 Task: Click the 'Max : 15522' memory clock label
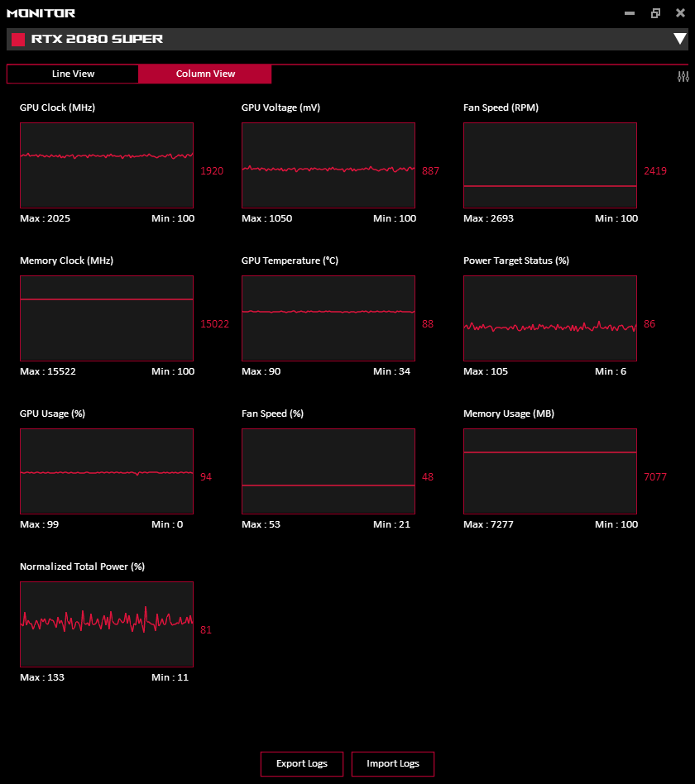click(x=48, y=371)
